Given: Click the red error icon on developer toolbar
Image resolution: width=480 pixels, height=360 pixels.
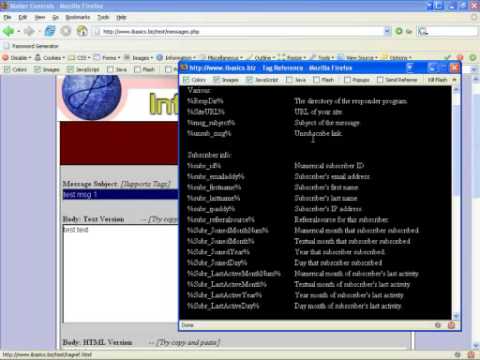Looking at the screenshot, I should click(x=460, y=58).
